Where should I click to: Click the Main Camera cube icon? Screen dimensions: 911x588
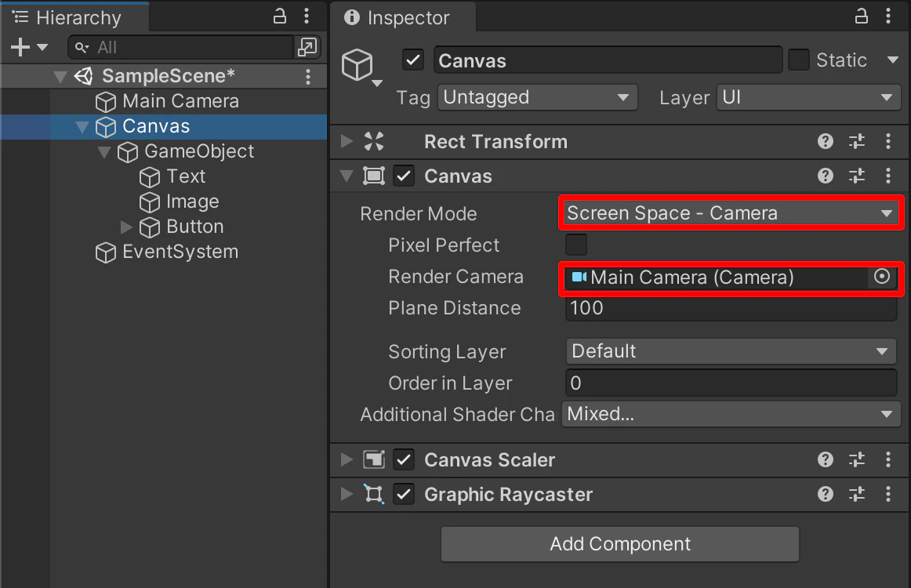[106, 102]
